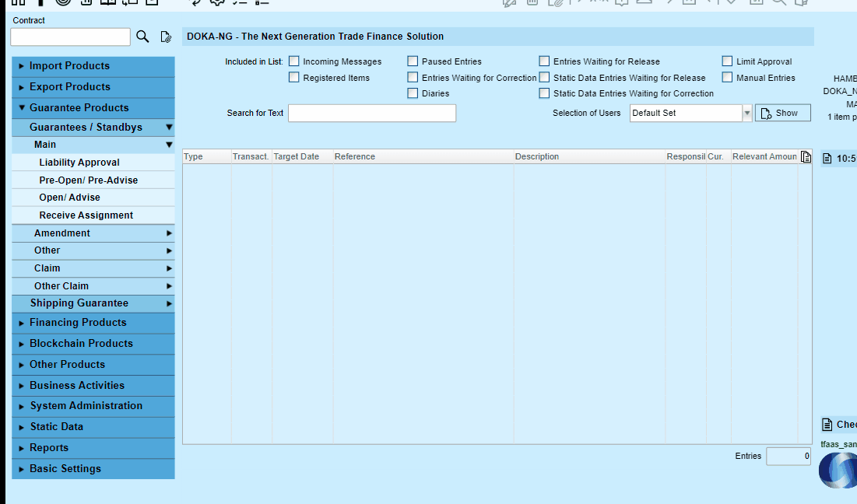Expand the Business Activities menu
857x504 pixels.
point(93,386)
